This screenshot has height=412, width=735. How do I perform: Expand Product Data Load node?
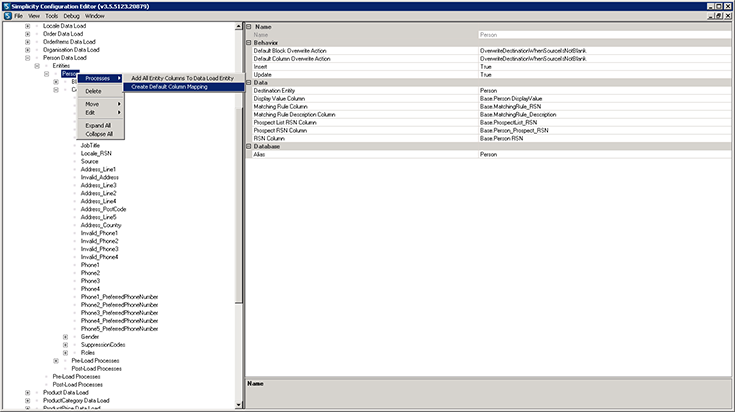pos(27,393)
